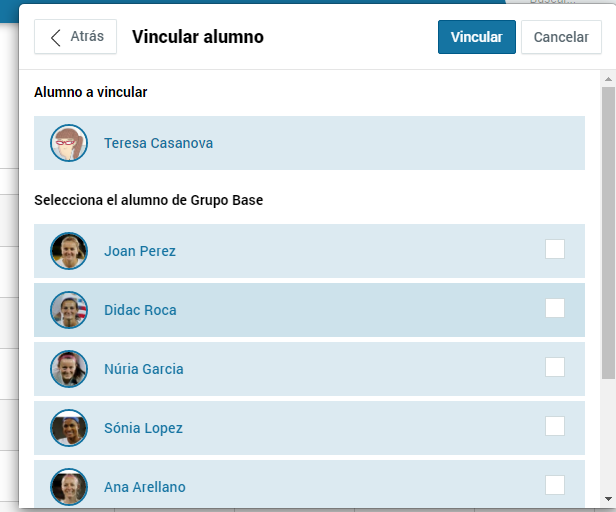Click the back chevron arrow icon
This screenshot has height=512, width=616.
coord(56,38)
